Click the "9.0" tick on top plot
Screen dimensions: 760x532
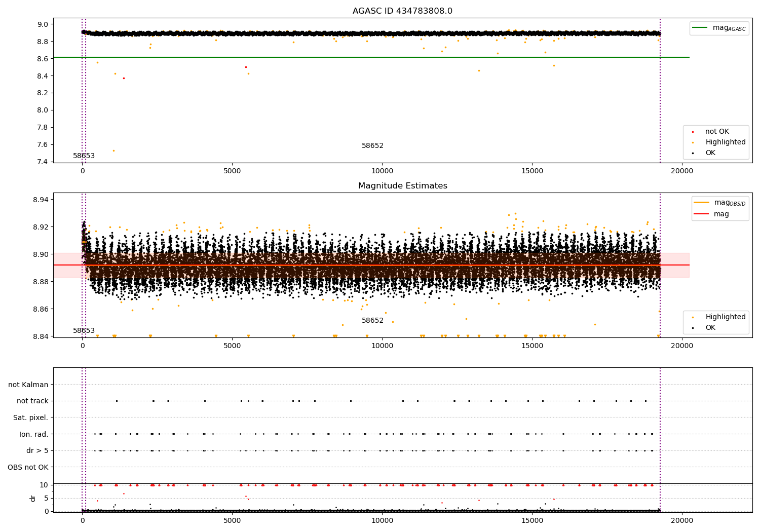click(43, 24)
